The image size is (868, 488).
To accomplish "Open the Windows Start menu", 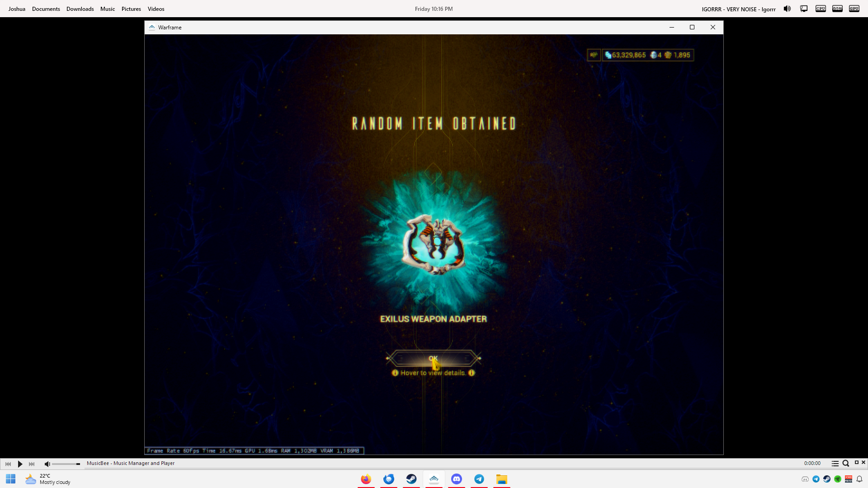I will [x=11, y=479].
